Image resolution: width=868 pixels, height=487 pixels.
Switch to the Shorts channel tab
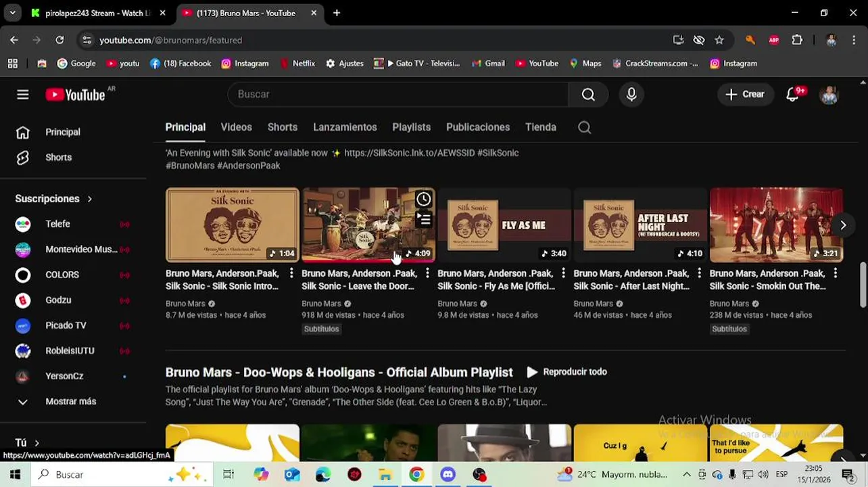[283, 127]
